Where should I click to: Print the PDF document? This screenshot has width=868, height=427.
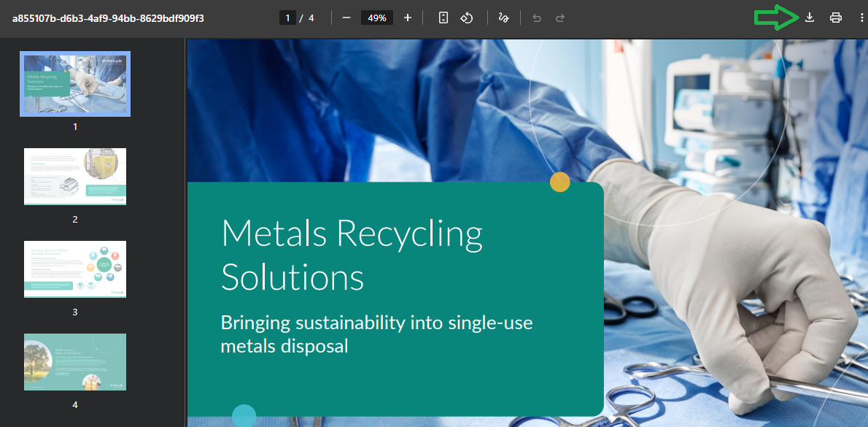836,18
